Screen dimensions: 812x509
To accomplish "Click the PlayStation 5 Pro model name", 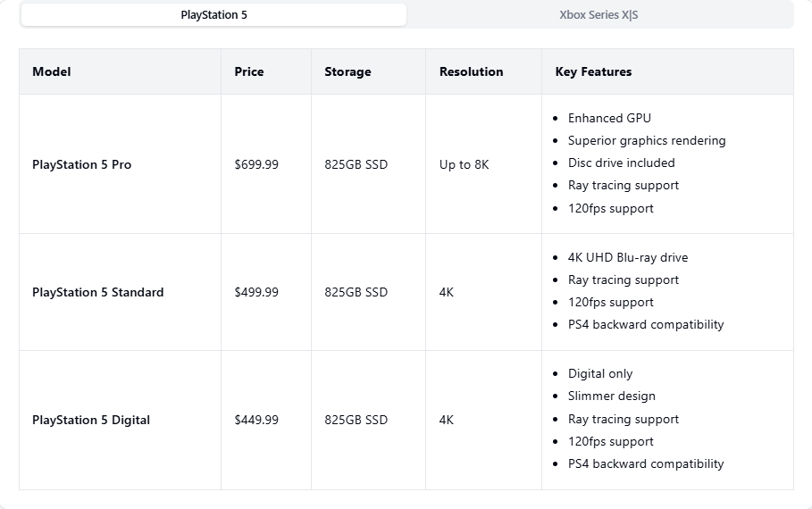I will pos(81,164).
